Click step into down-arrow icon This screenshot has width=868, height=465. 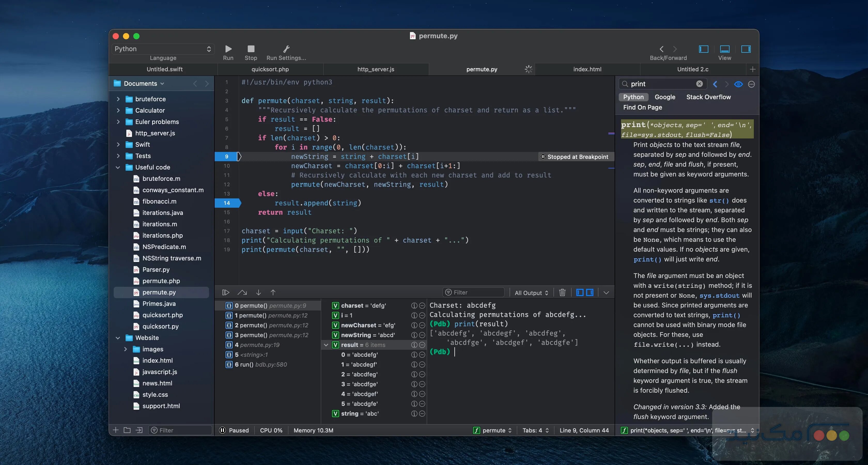point(258,292)
